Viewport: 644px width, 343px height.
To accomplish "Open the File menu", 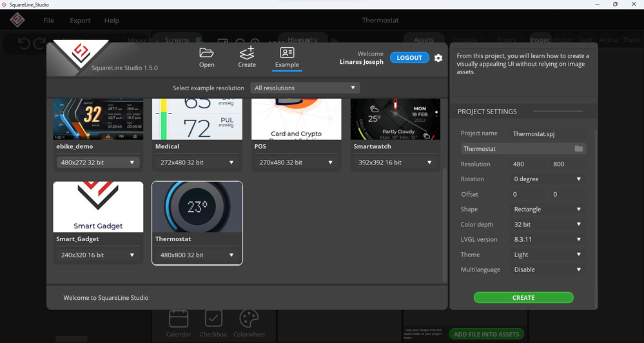I will [x=49, y=21].
